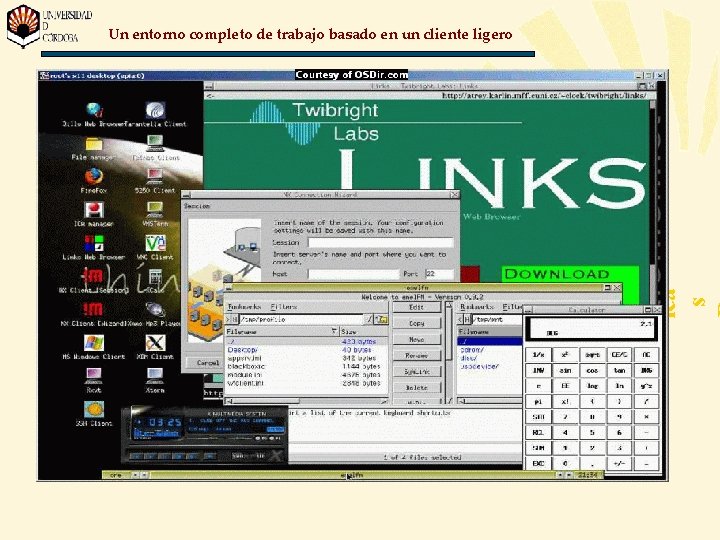
Task: Click the RCL key on Calculator
Action: point(538,433)
